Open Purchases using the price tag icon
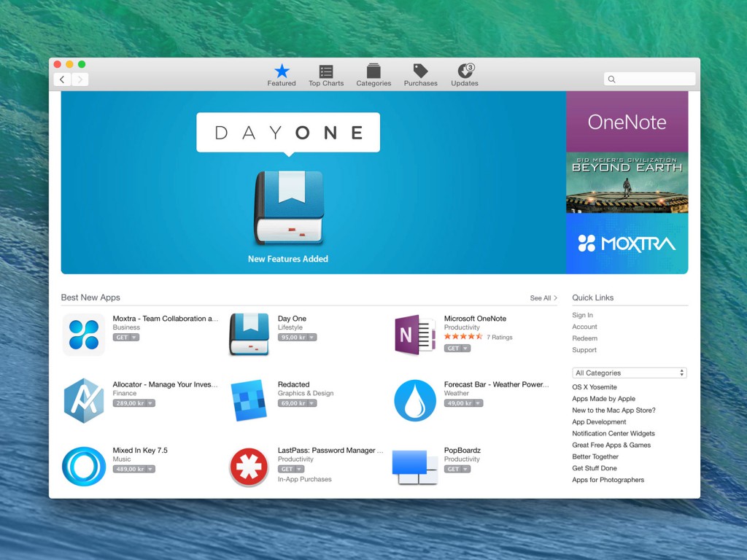The height and width of the screenshot is (560, 747). coord(419,71)
